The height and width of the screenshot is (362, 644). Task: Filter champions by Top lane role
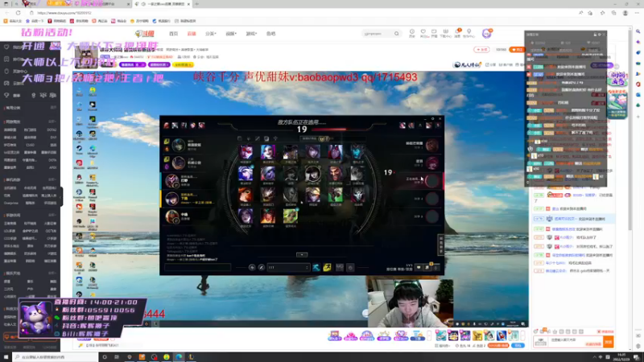point(239,138)
